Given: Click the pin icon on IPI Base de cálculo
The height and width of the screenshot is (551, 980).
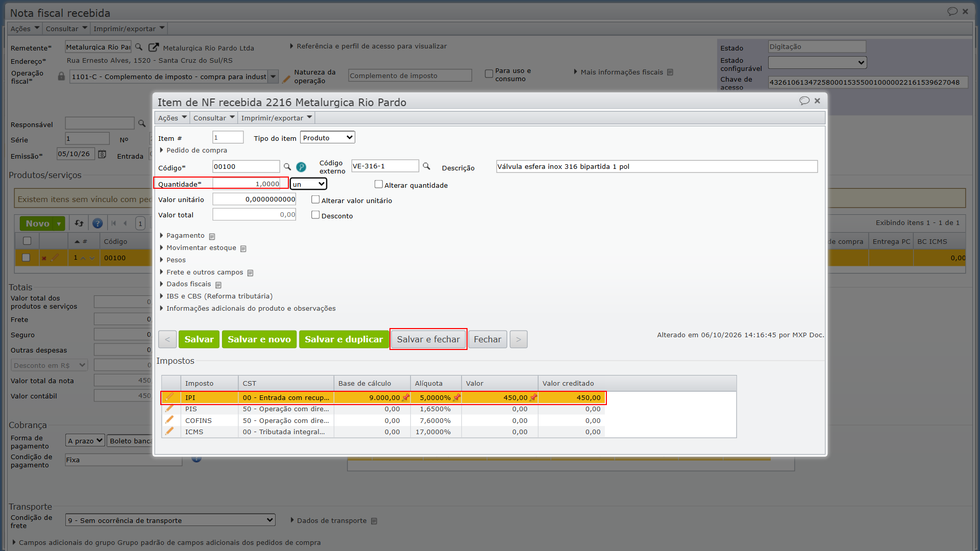Looking at the screenshot, I should pos(406,397).
